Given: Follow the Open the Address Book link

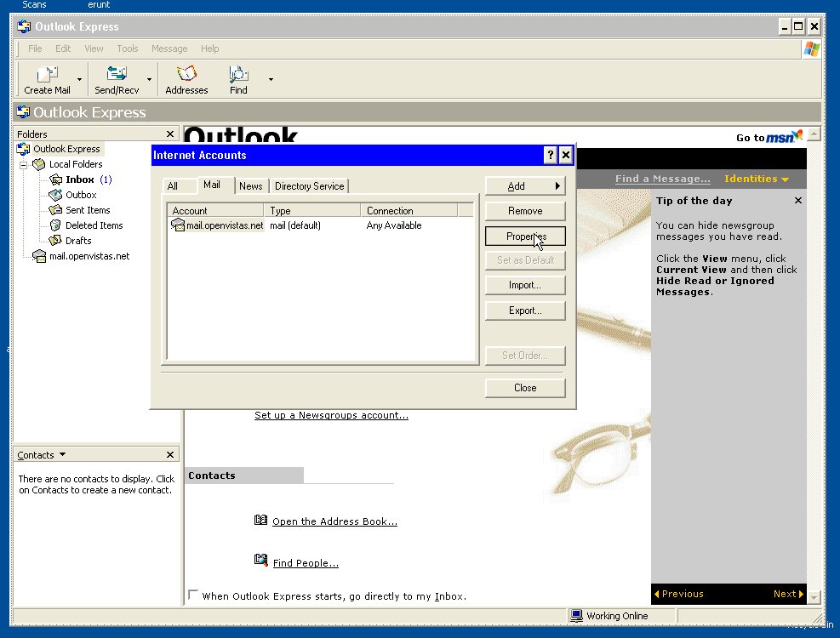Looking at the screenshot, I should [334, 521].
